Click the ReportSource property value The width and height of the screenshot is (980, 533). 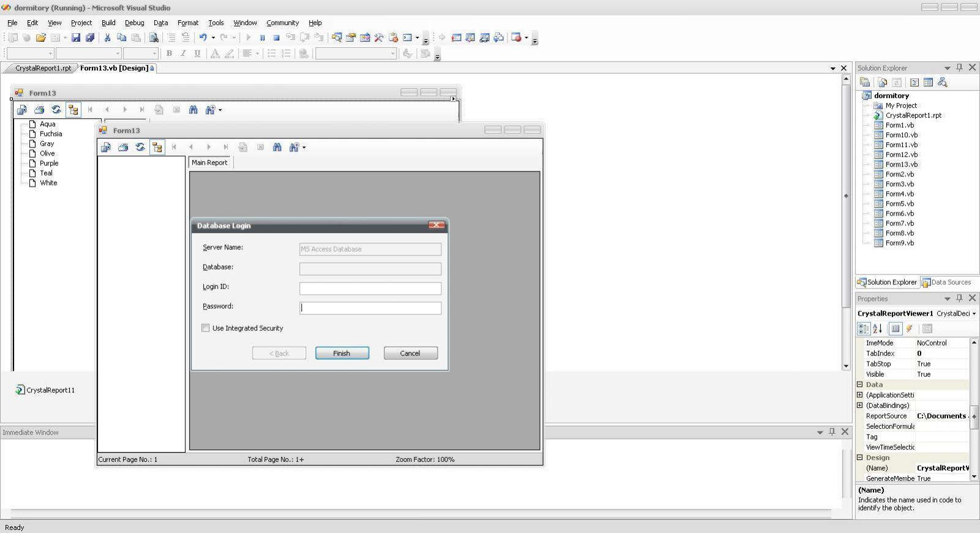tap(942, 416)
